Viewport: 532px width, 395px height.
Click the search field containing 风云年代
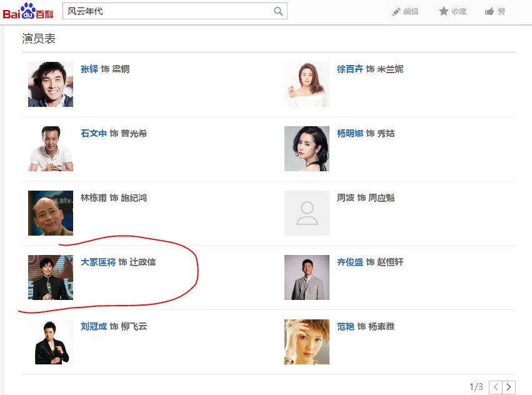coord(168,11)
